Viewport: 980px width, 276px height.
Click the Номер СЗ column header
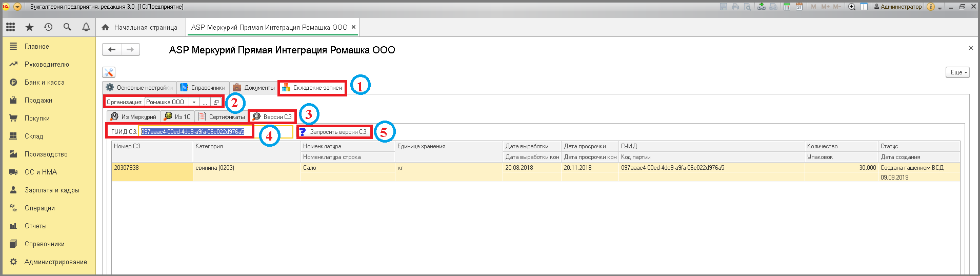point(152,146)
